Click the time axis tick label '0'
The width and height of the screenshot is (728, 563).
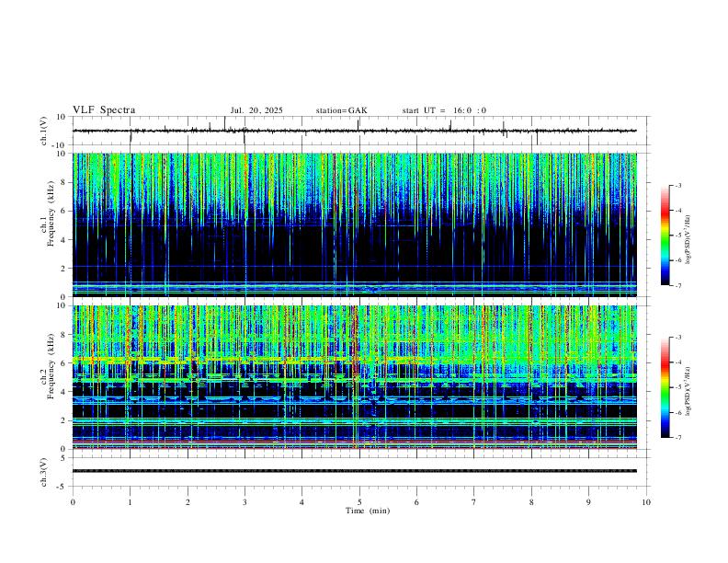coord(73,502)
